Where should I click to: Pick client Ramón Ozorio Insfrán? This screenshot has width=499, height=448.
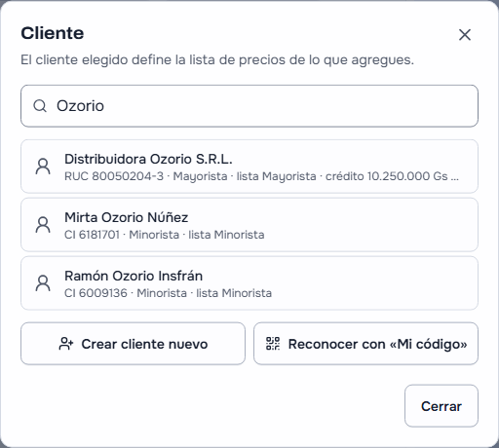click(x=249, y=283)
